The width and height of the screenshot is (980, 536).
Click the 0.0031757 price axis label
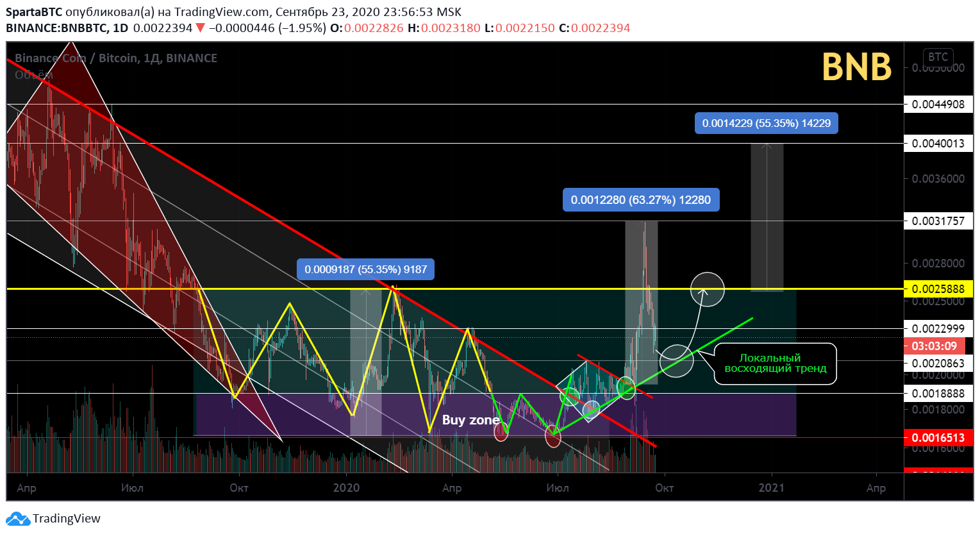(x=938, y=221)
